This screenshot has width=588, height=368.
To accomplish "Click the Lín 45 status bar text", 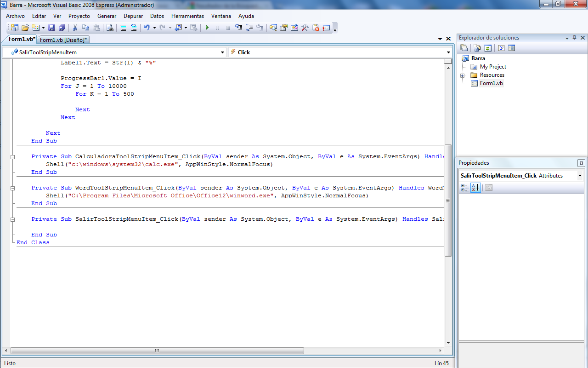I will point(441,363).
